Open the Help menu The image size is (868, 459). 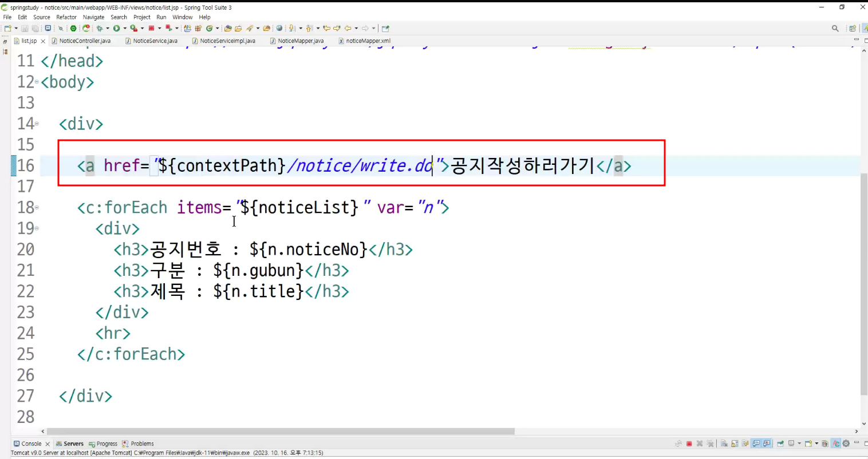pos(204,17)
